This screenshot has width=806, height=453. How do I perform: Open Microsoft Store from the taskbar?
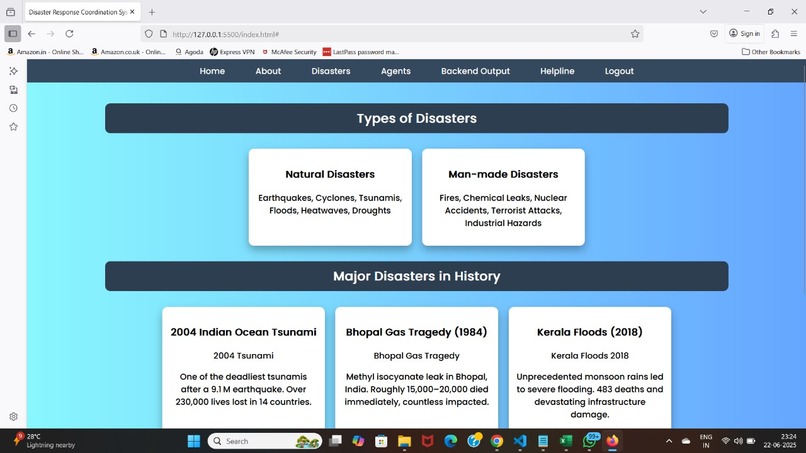coord(381,441)
